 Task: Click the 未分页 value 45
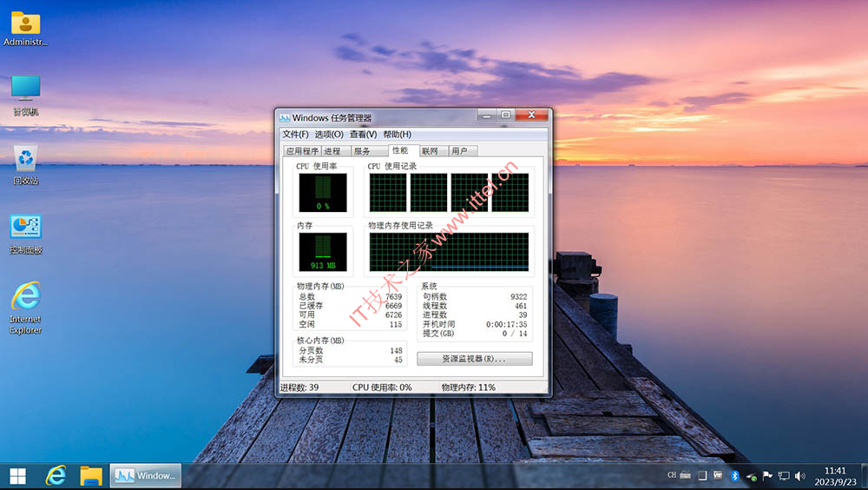pos(398,360)
